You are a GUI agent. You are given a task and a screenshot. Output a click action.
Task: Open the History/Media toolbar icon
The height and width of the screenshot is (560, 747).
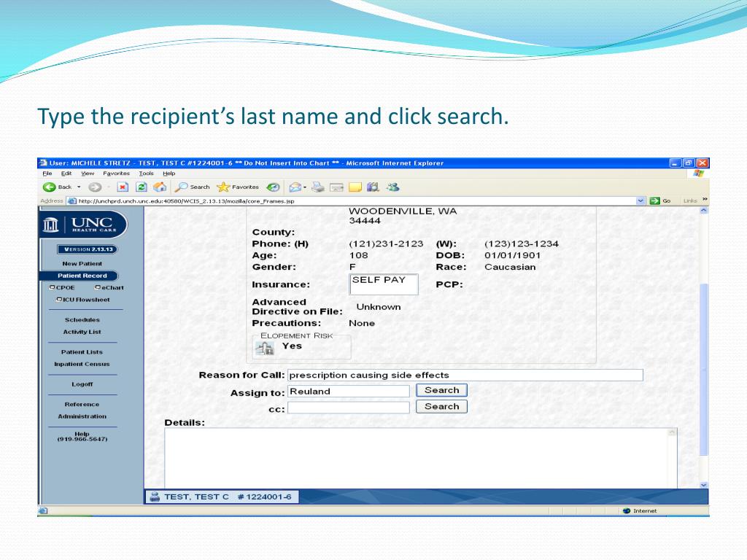[x=273, y=187]
